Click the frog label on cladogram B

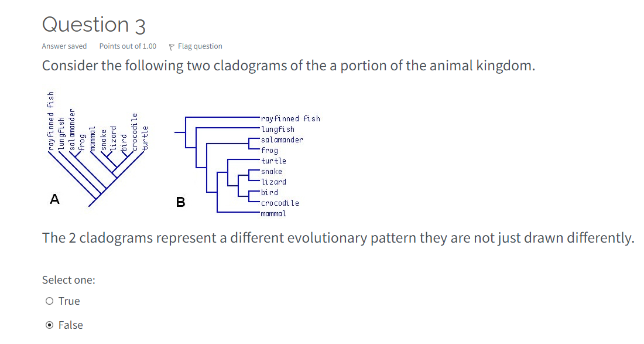click(269, 150)
